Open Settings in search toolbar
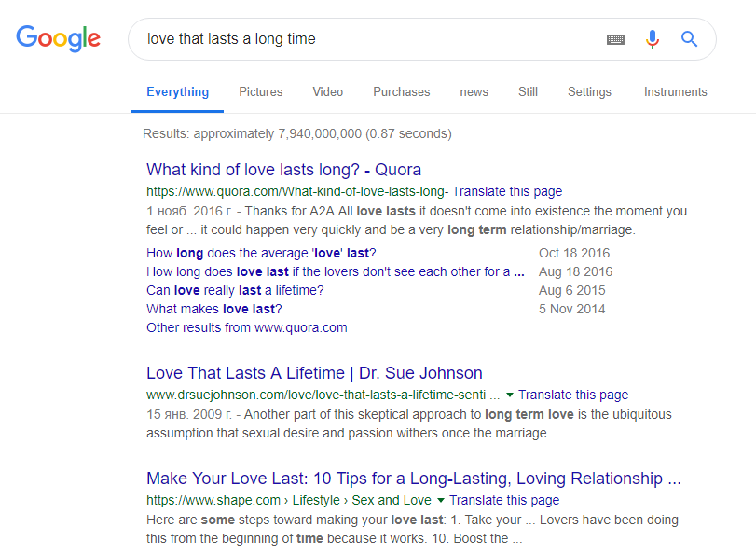 click(x=589, y=91)
